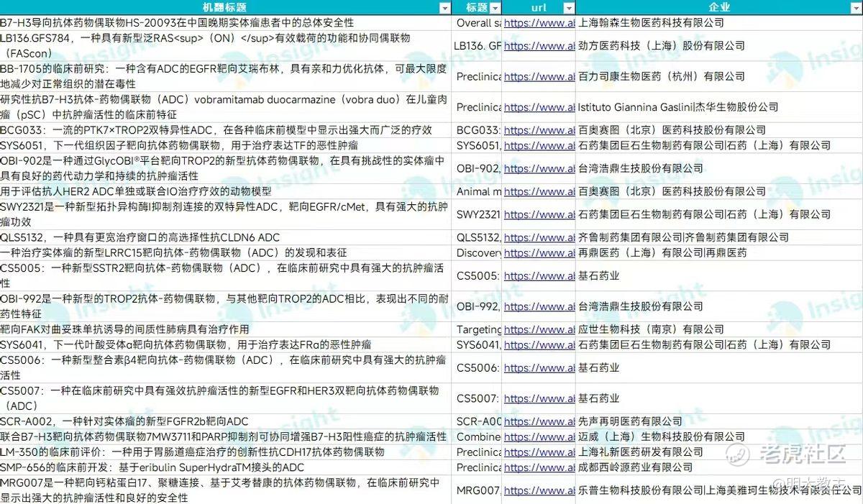Open the 机器标题 column filter dropdown
Screen dimensions: 863x504
click(x=444, y=8)
